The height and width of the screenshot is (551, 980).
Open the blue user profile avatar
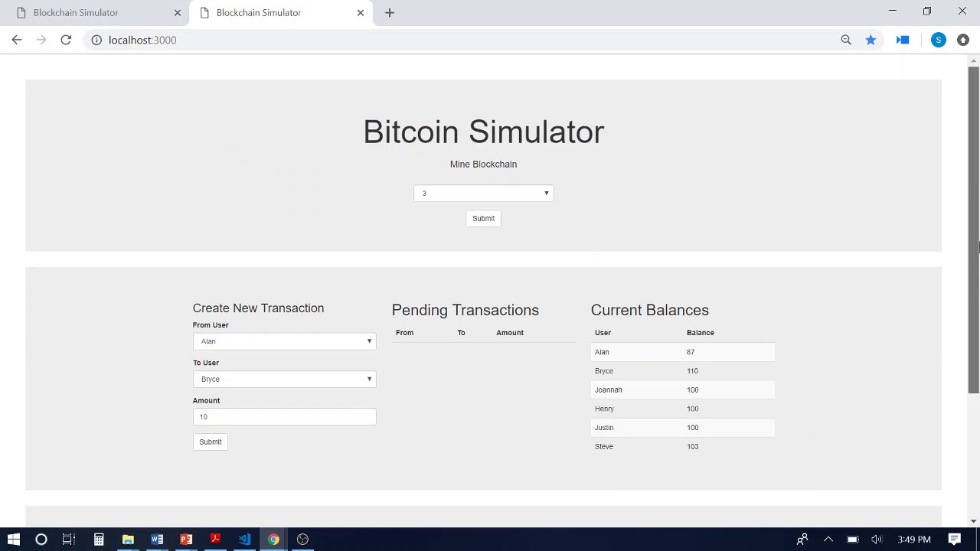click(x=939, y=40)
